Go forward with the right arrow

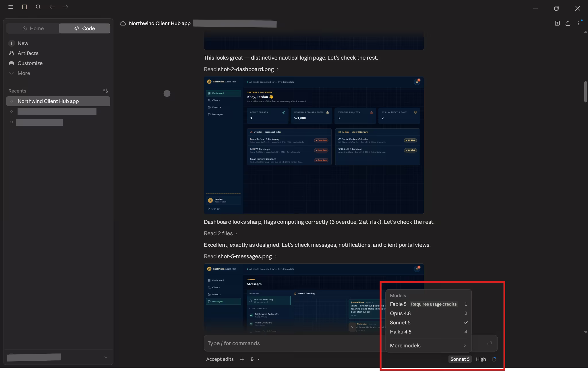click(x=65, y=7)
